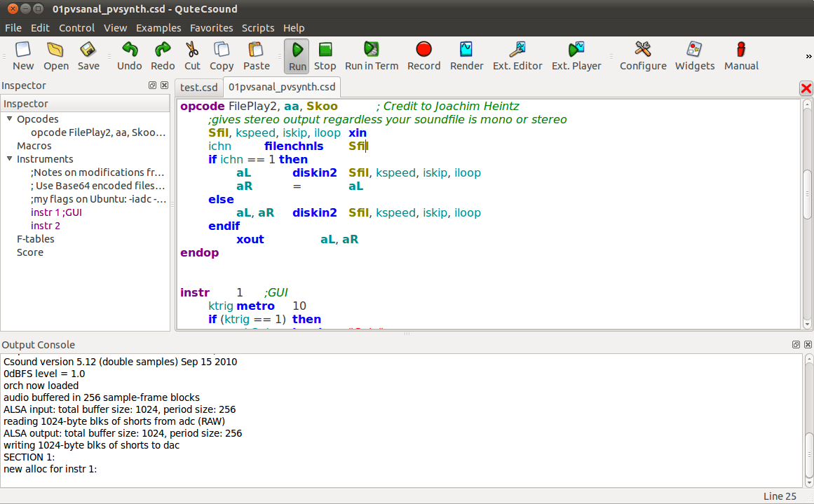
Task: Click the editor scrollbar down arrow
Action: tap(807, 325)
